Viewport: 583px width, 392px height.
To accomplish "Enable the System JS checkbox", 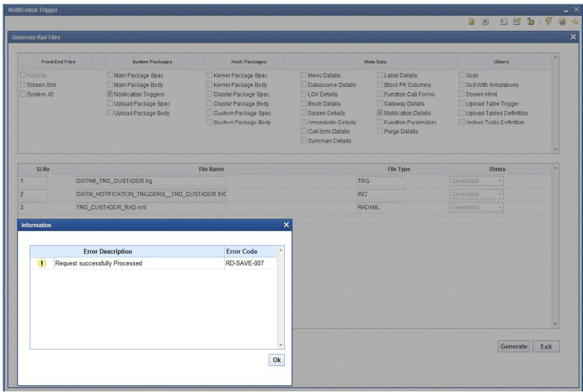I will (23, 94).
